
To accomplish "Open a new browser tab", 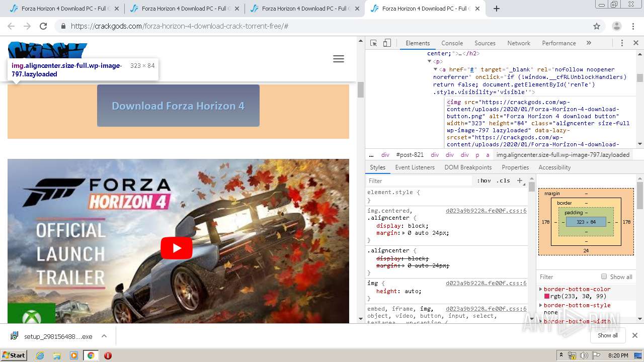I will click(496, 9).
